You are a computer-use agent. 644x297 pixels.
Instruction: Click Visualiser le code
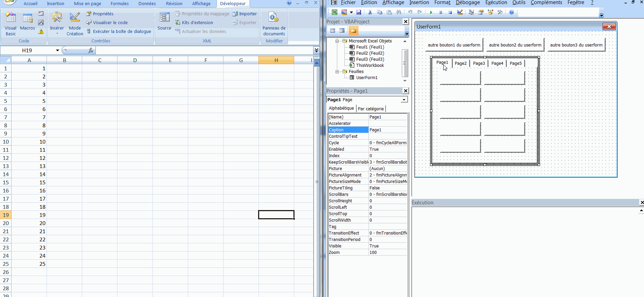(107, 22)
